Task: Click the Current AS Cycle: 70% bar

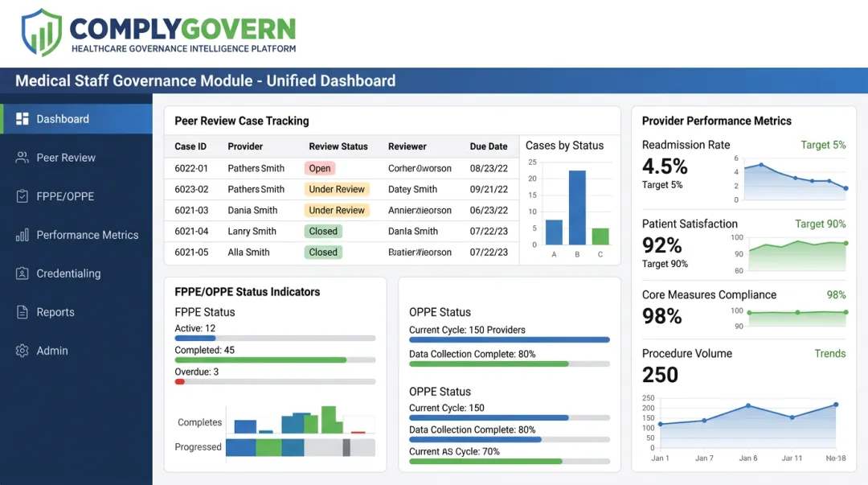Action: [510, 461]
